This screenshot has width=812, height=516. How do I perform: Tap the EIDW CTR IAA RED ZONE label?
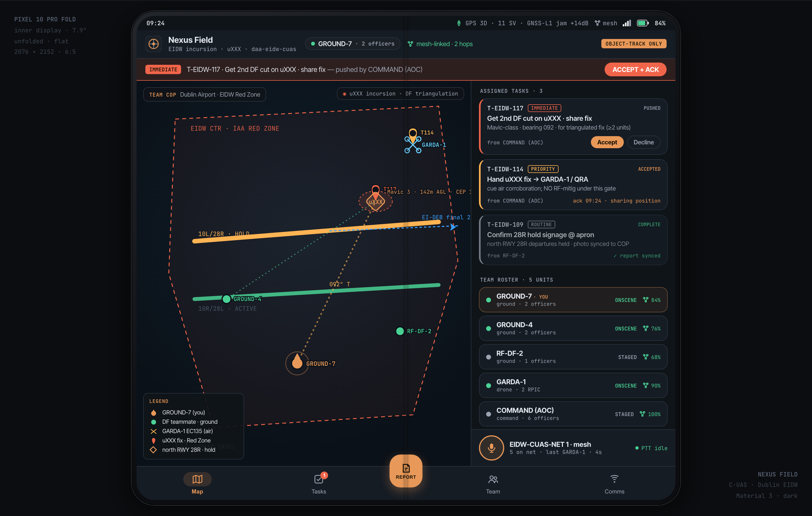[235, 128]
